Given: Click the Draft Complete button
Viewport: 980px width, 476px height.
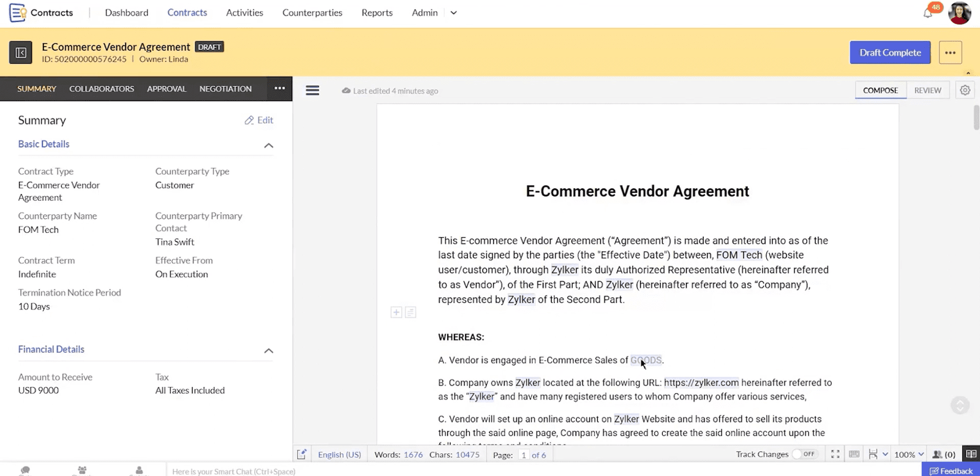Looking at the screenshot, I should (890, 53).
